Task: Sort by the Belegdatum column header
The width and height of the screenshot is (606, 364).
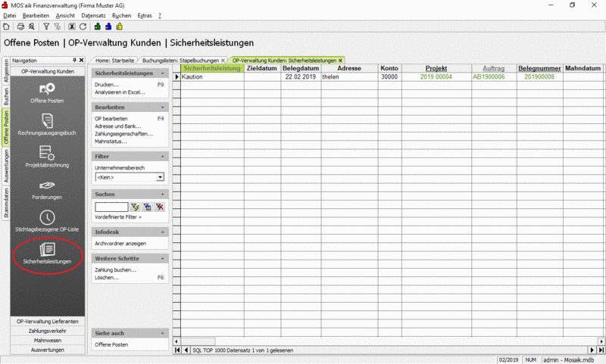Action: click(x=301, y=68)
